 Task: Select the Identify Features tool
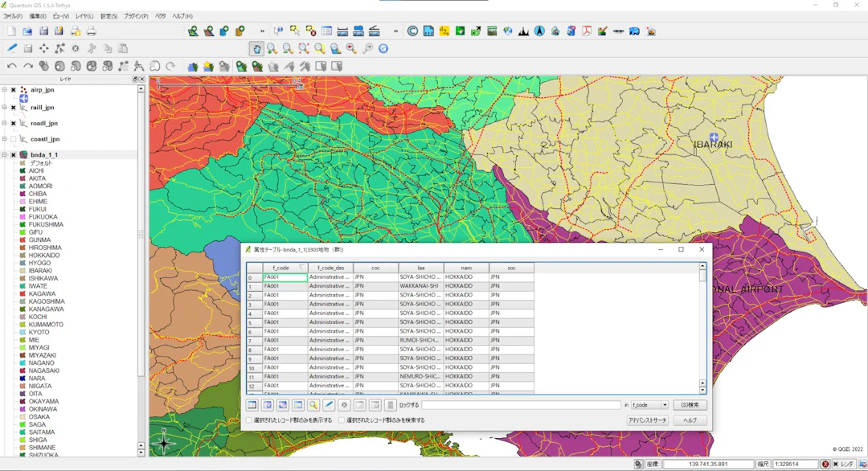click(x=278, y=31)
